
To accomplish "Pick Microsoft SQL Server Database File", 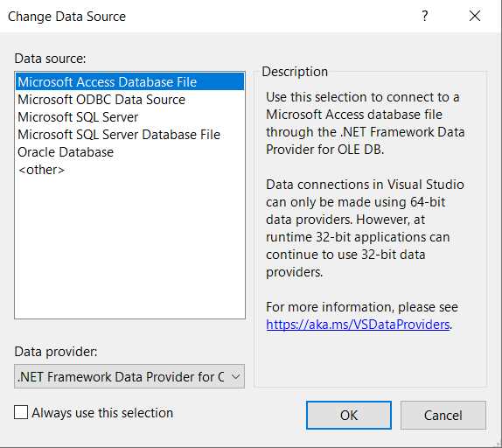I will click(x=130, y=135).
